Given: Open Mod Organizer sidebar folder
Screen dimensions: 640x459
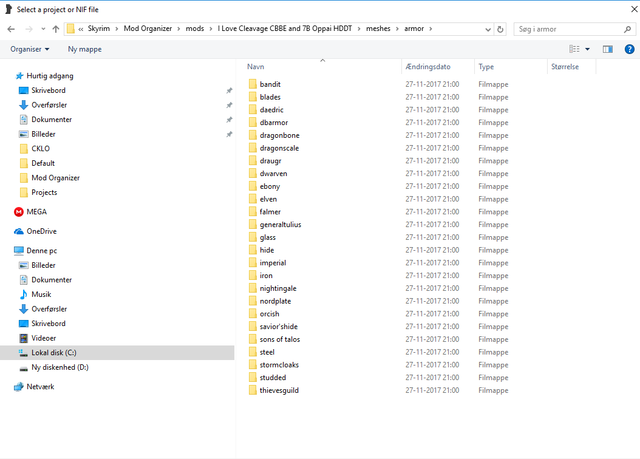Looking at the screenshot, I should [x=55, y=178].
